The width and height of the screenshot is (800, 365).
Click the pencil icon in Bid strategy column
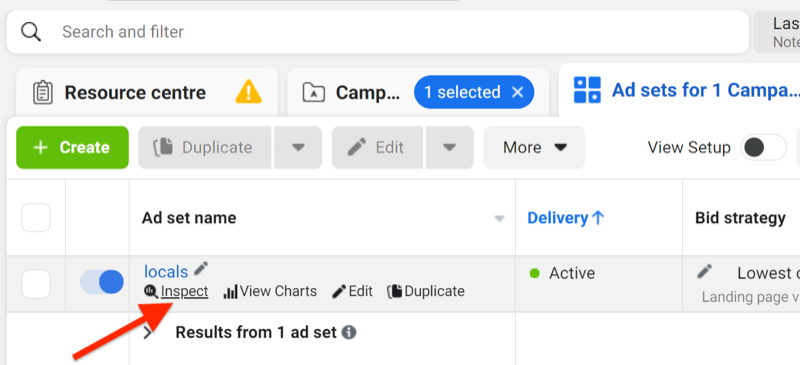(x=705, y=271)
